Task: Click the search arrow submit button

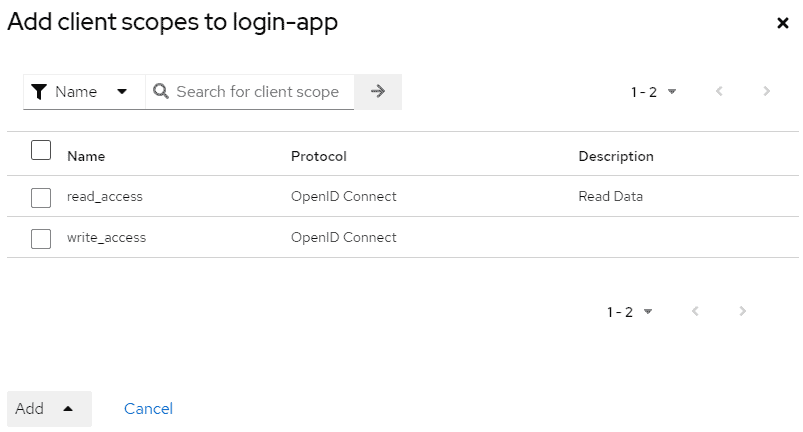Action: point(378,92)
